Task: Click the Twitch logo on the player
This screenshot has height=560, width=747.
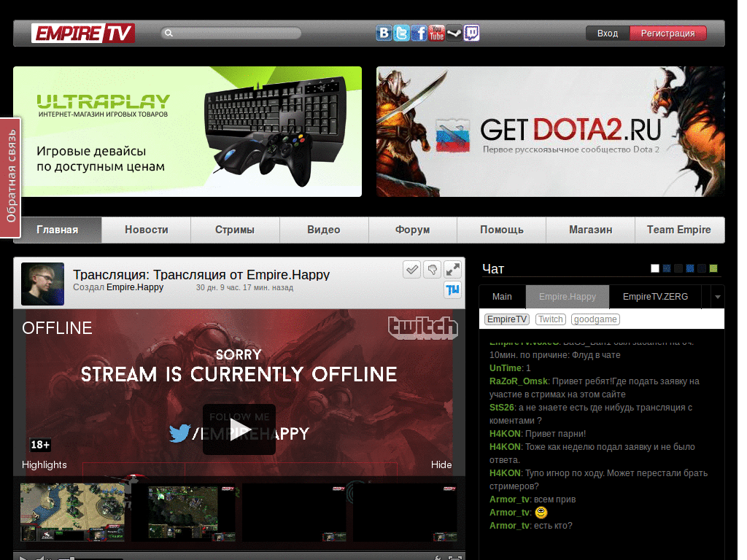Action: point(422,327)
